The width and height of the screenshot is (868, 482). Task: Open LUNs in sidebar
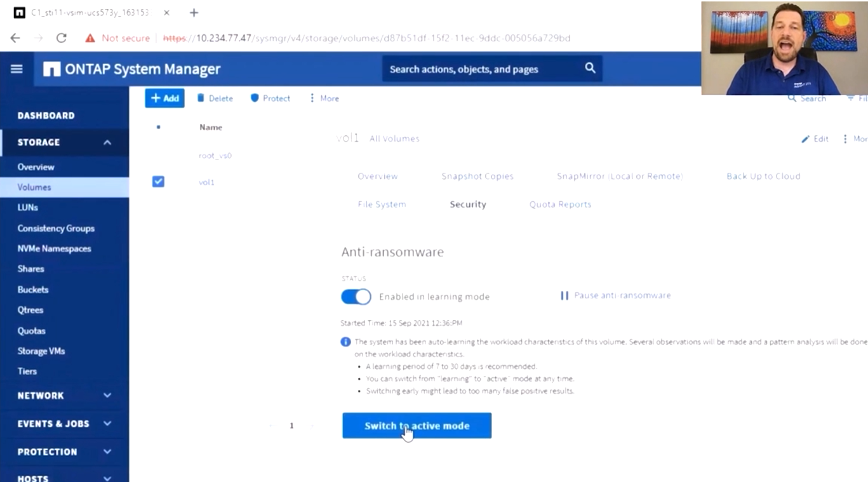click(x=27, y=208)
